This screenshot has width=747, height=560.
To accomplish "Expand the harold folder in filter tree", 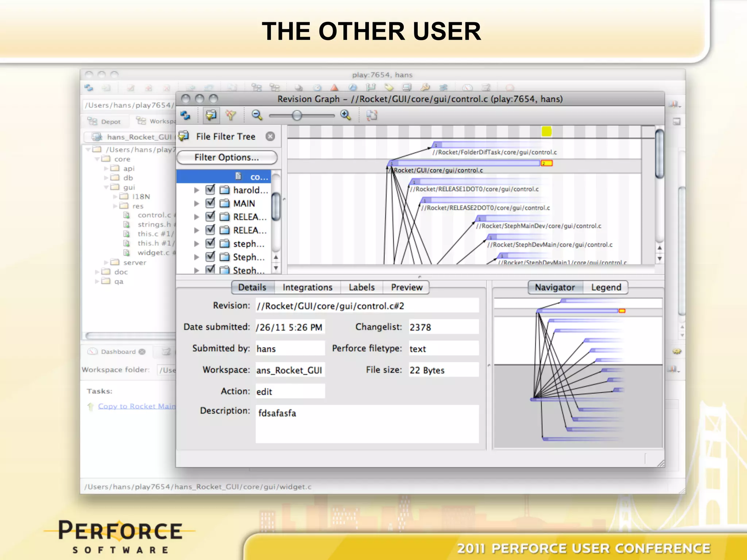I will click(197, 190).
